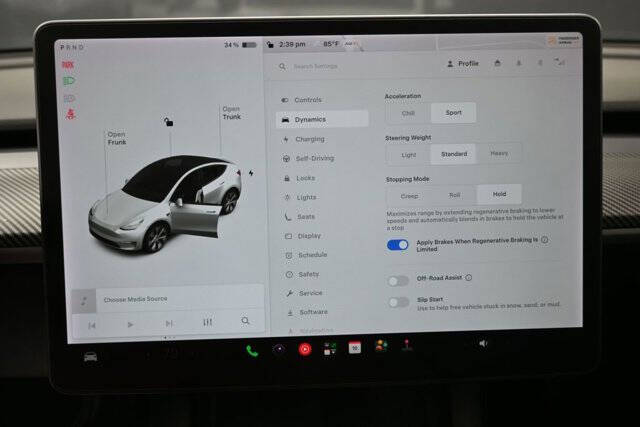Set Steering Weight to Standard
The width and height of the screenshot is (640, 427).
coord(454,154)
